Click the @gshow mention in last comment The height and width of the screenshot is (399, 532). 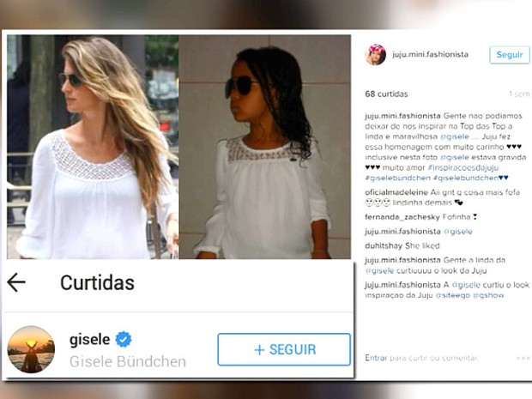coord(488,295)
